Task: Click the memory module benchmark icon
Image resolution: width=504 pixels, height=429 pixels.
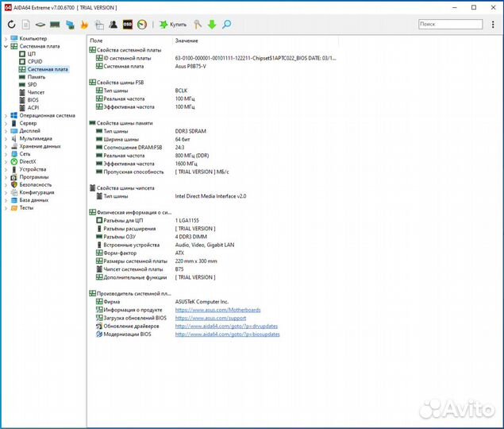Action: (55, 25)
